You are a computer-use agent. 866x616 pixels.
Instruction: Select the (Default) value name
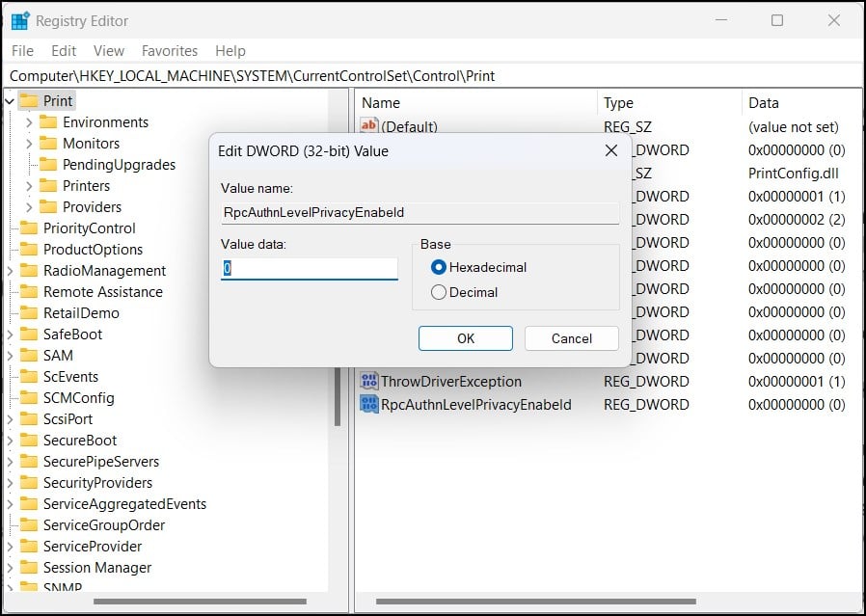coord(409,127)
